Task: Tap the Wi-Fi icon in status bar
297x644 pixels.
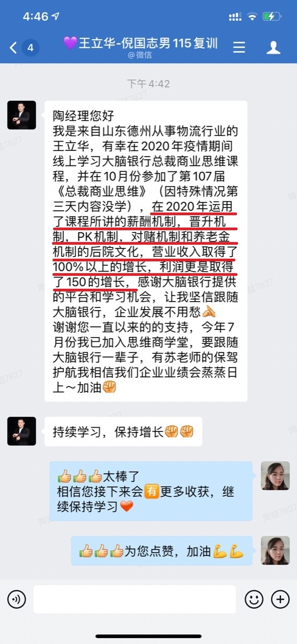Action: point(252,17)
